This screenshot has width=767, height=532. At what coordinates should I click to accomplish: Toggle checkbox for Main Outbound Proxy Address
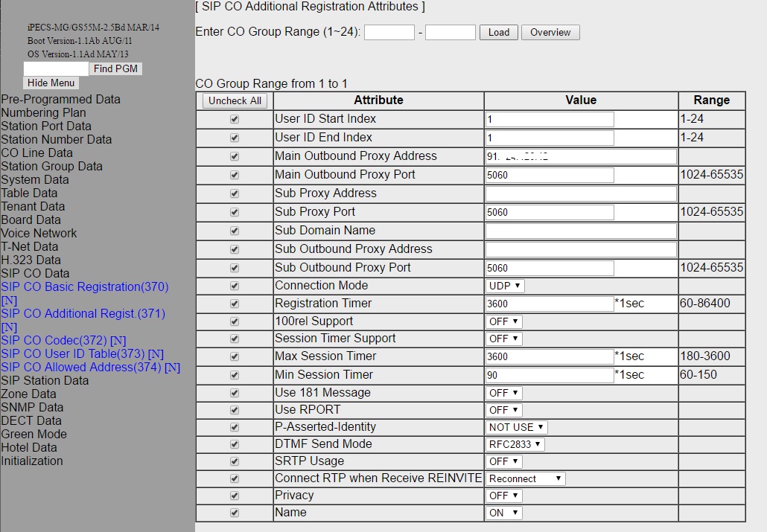click(x=235, y=156)
